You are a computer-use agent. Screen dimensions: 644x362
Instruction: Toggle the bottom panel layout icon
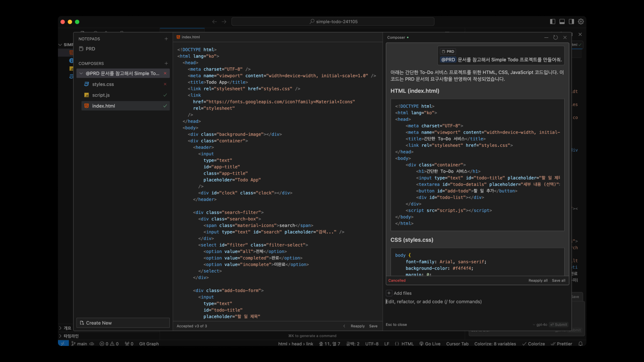point(562,22)
